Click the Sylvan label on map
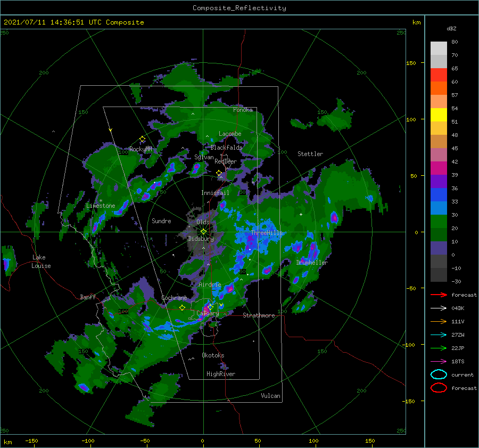The width and height of the screenshot is (479, 448). click(x=204, y=157)
